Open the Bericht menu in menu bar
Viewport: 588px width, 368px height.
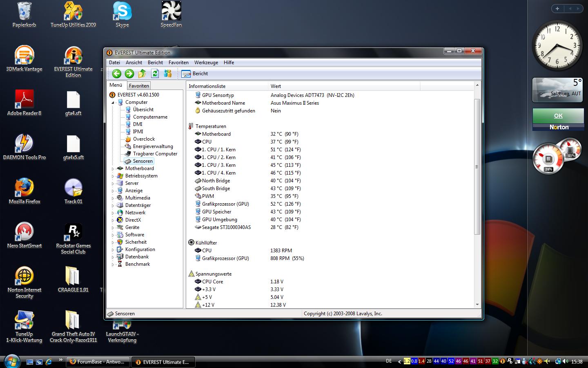click(x=155, y=63)
